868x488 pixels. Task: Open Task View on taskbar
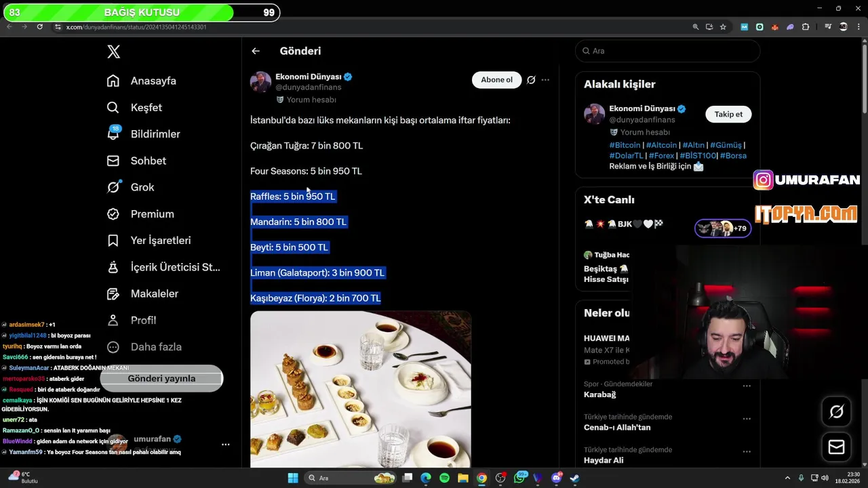point(408,478)
